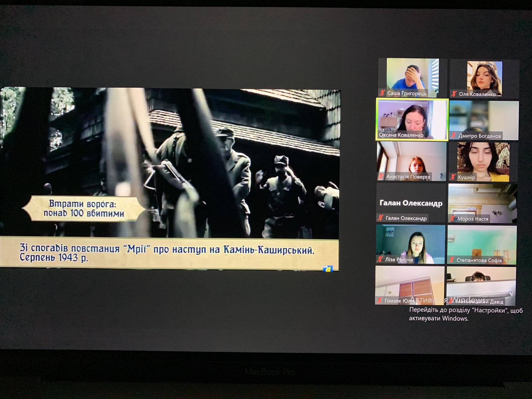Image resolution: width=532 pixels, height=399 pixels.
Task: Click muted microphone icon on Галан Олександр label
Action: (380, 218)
